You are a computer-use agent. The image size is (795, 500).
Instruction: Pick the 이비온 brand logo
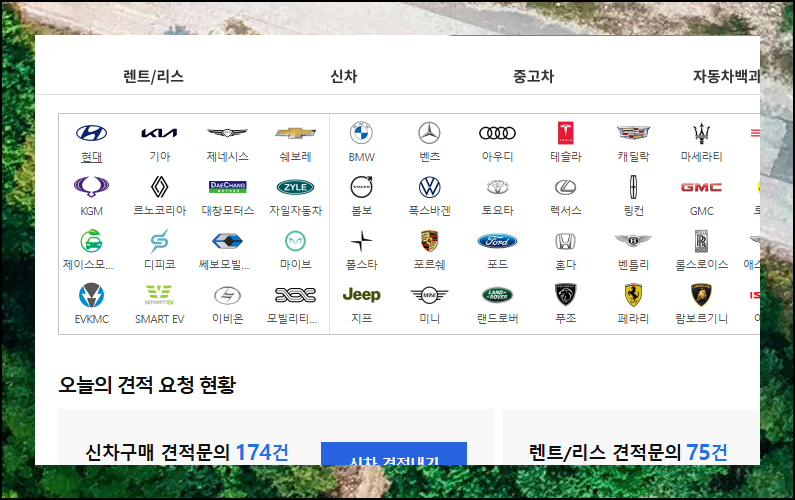tap(227, 295)
